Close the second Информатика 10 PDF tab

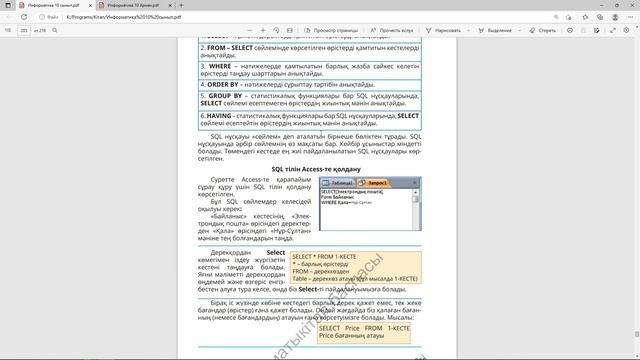(170, 5)
